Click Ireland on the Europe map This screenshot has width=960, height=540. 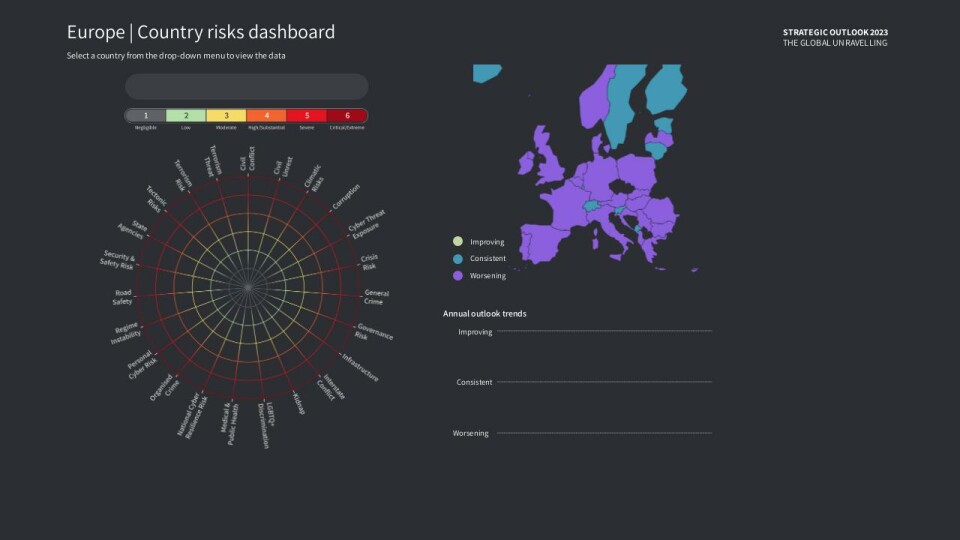point(526,163)
